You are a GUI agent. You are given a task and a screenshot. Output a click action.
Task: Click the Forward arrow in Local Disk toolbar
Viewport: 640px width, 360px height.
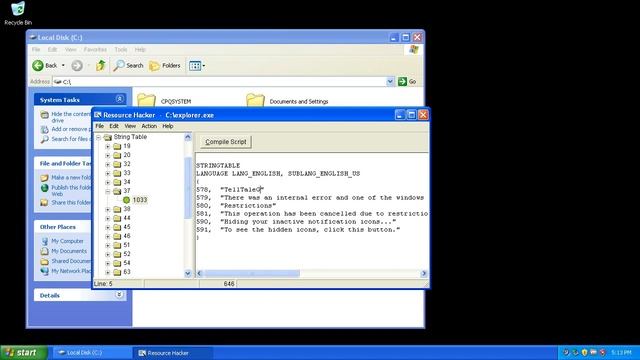point(77,65)
